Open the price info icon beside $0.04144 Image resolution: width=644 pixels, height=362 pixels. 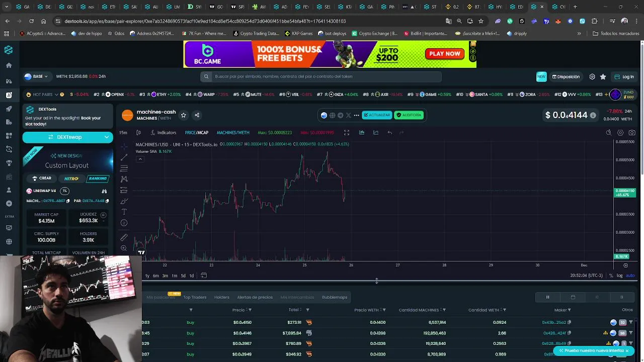point(593,116)
